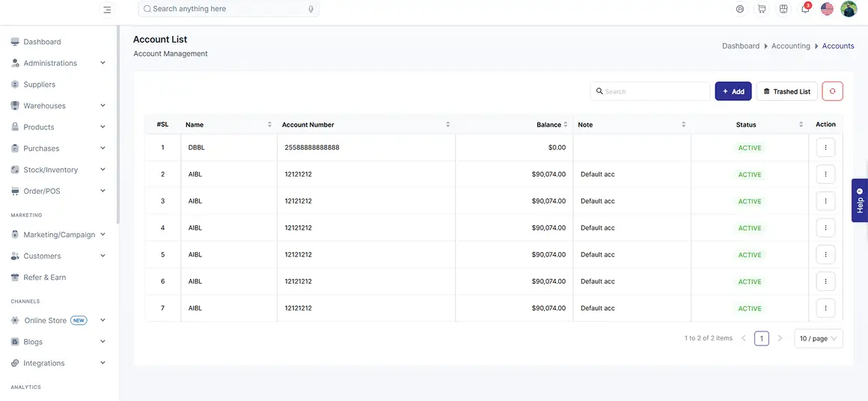
Task: Go to previous page arrow
Action: (x=744, y=338)
